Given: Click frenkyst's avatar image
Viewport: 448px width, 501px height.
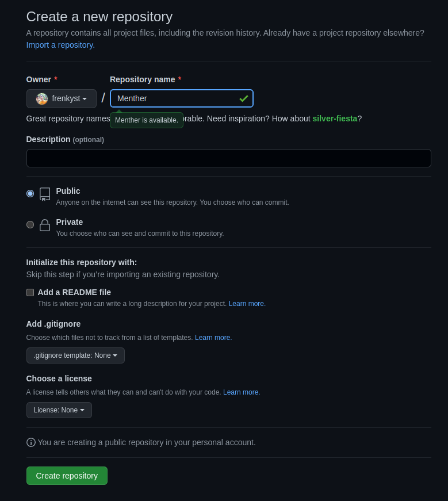Looking at the screenshot, I should [x=41, y=98].
